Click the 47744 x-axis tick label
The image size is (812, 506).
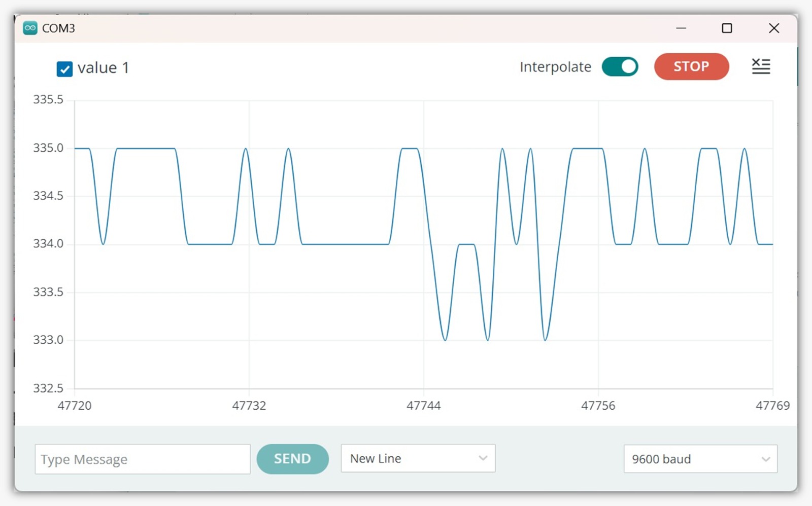pos(423,406)
